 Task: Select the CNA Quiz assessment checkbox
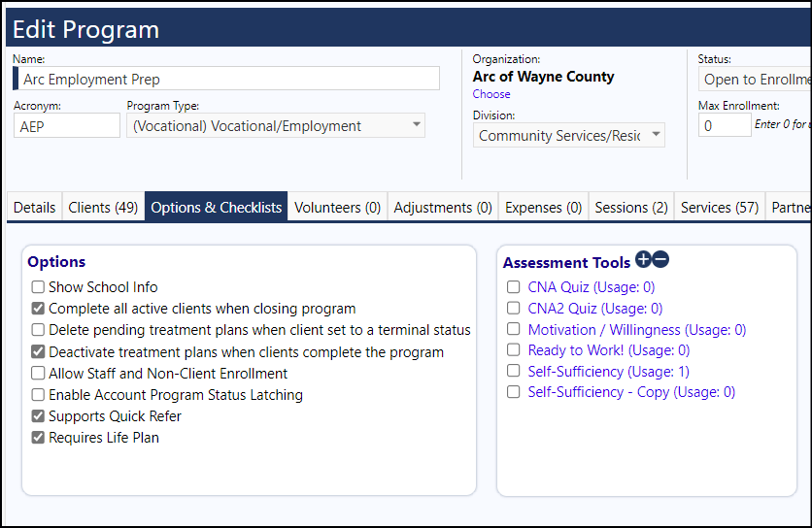click(x=513, y=286)
